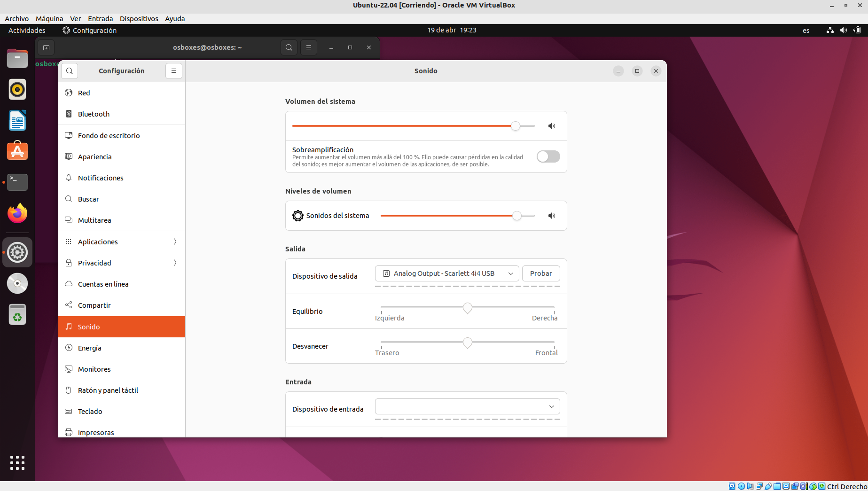
Task: Open the Archivo menu of VirtualBox
Action: pyautogui.click(x=16, y=19)
